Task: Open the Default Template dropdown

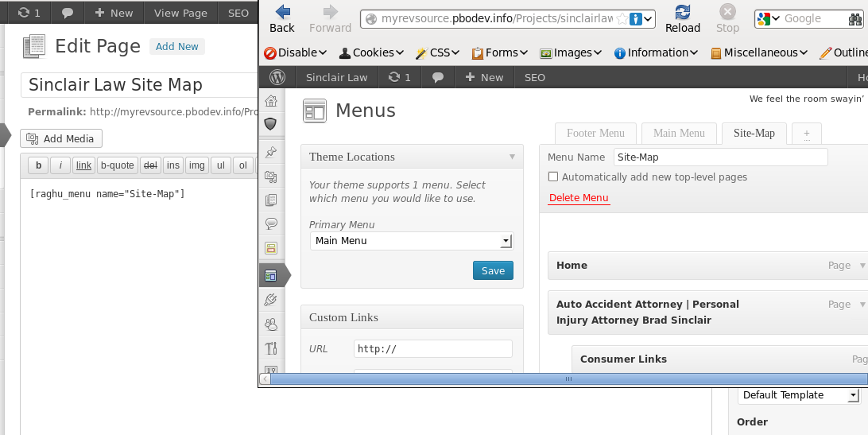Action: [x=799, y=395]
